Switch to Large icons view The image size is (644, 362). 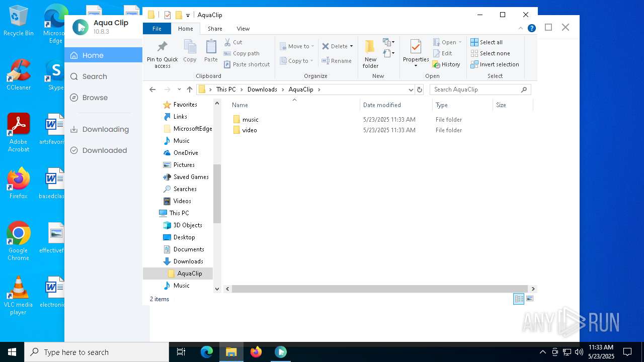[529, 299]
